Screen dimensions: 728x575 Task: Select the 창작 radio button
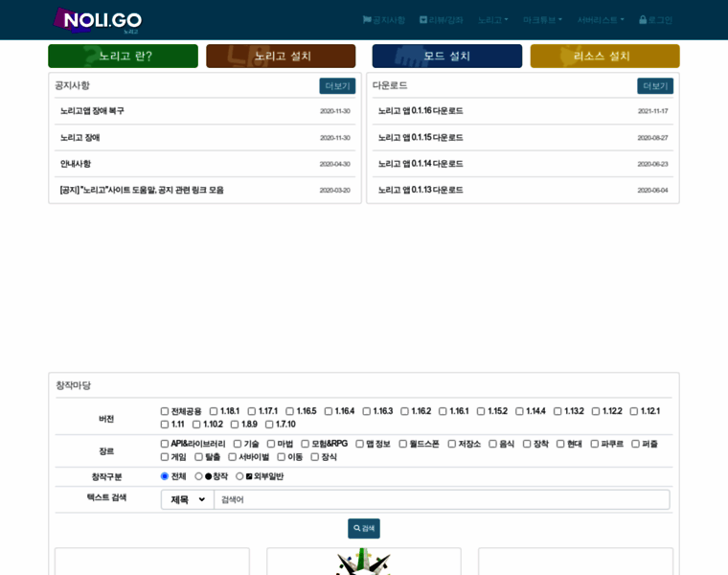click(198, 476)
